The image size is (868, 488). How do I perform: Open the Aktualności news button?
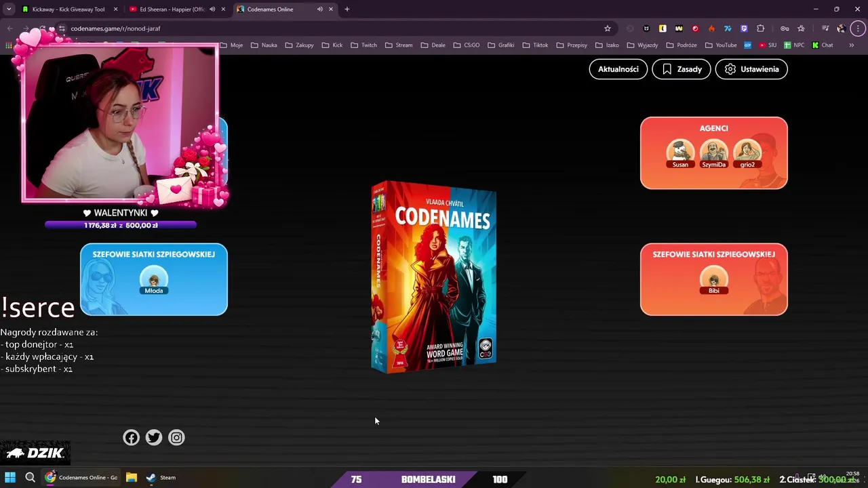click(x=618, y=69)
